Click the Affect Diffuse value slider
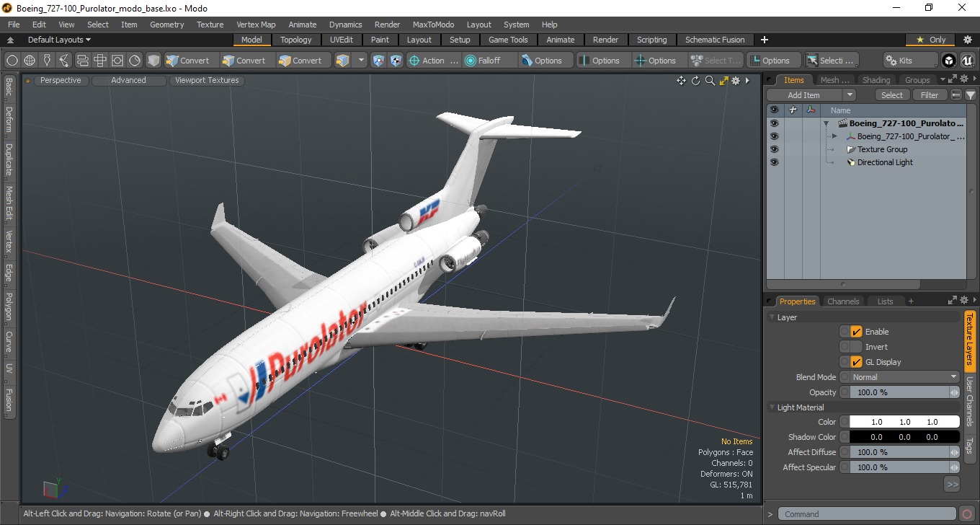This screenshot has height=525, width=980. [900, 452]
